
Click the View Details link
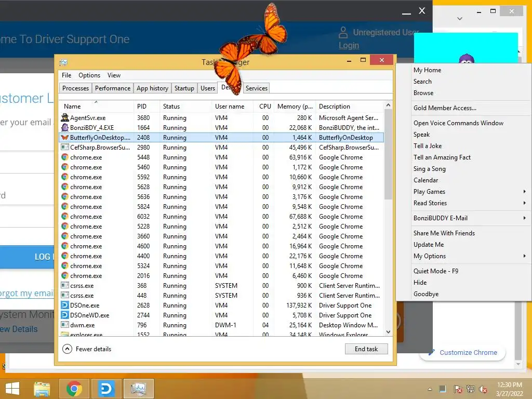click(x=19, y=329)
